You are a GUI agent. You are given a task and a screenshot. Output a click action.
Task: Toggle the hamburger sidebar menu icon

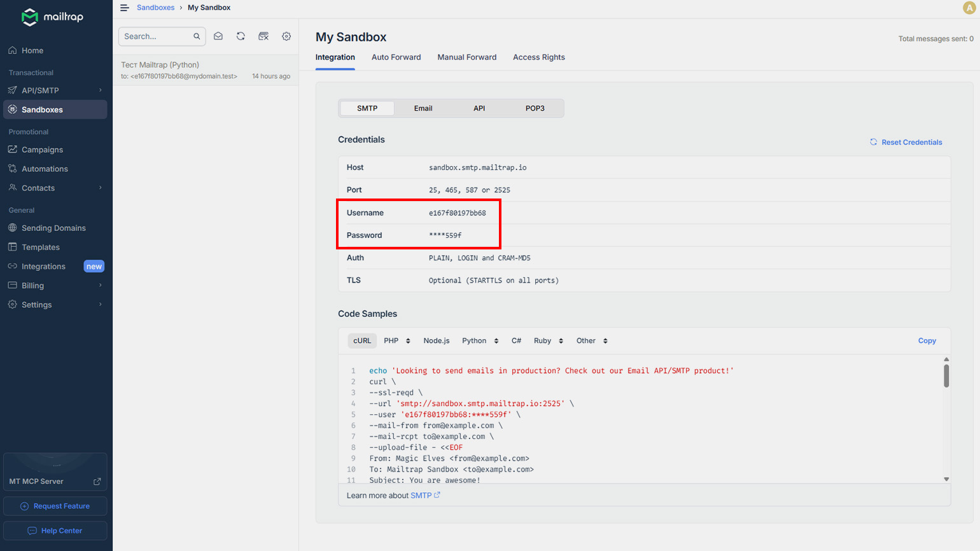coord(124,8)
